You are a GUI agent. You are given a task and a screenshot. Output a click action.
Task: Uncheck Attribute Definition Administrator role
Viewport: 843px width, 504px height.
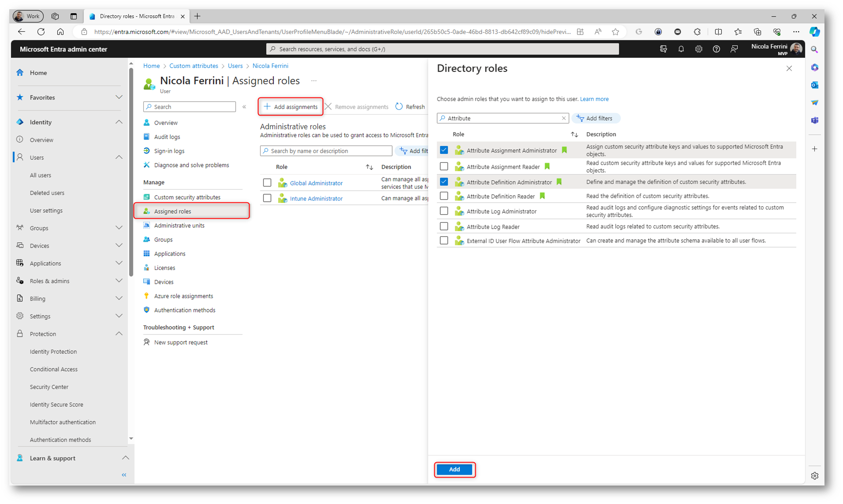(x=444, y=182)
